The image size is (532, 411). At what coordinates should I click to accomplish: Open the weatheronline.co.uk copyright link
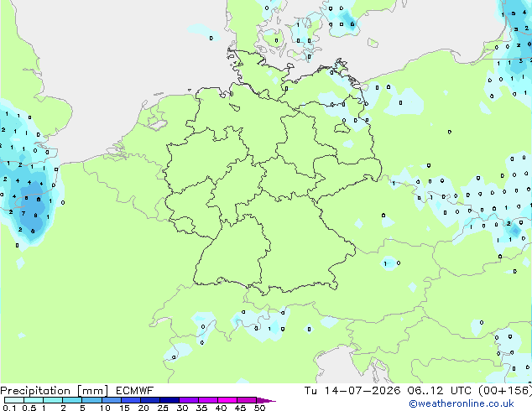[x=462, y=403]
